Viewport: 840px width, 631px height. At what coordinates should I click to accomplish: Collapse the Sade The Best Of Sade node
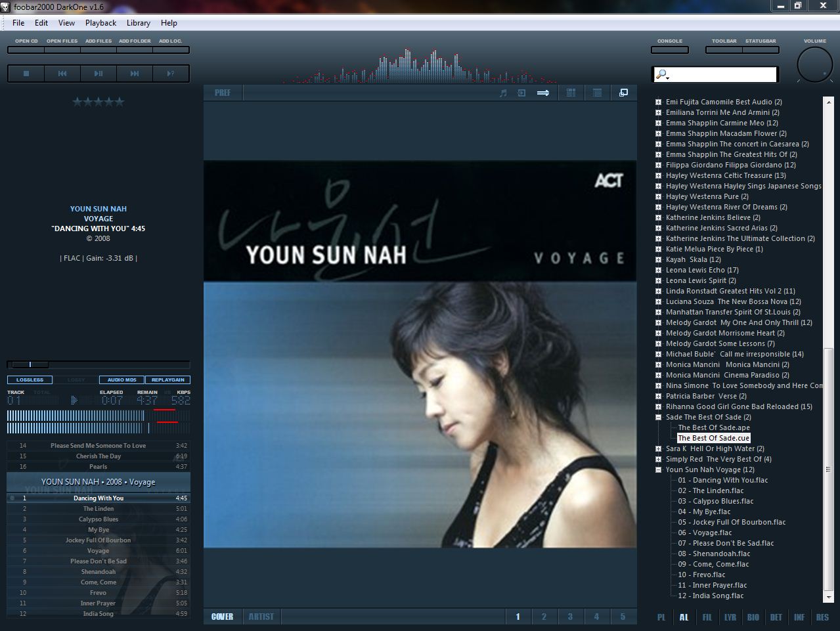(658, 417)
